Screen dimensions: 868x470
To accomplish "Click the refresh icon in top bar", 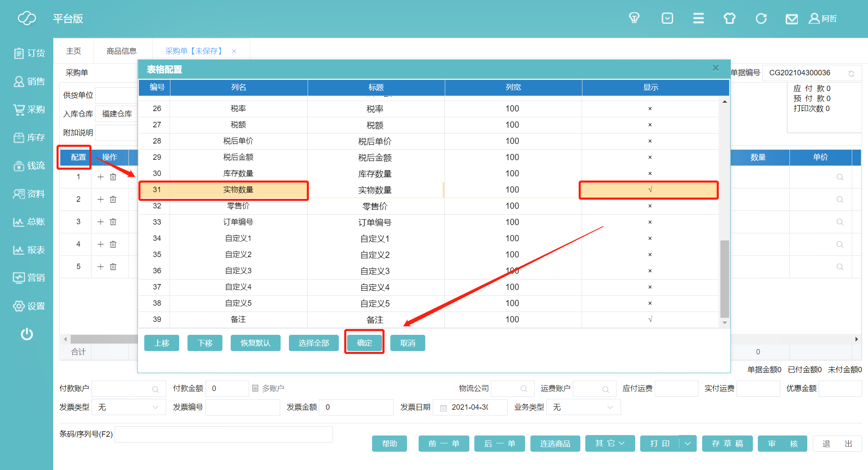I will (x=761, y=19).
